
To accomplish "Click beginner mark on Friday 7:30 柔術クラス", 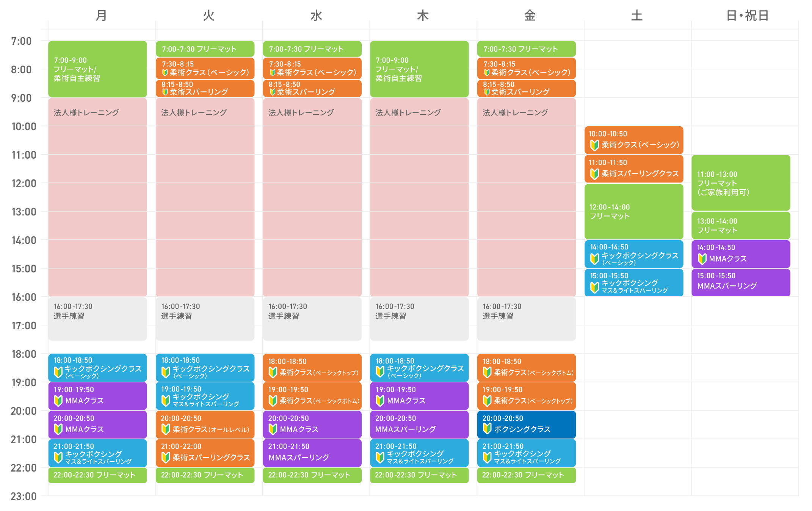I will (487, 72).
